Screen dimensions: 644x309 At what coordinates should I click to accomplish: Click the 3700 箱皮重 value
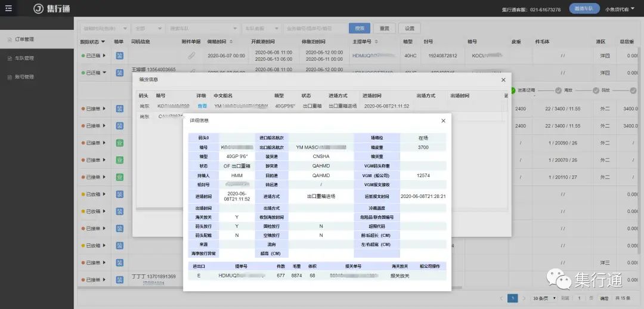point(423,147)
